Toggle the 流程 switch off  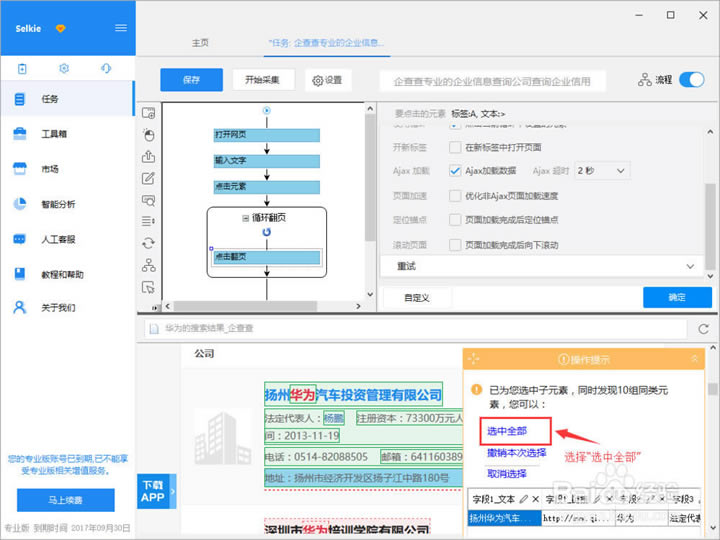(x=691, y=80)
